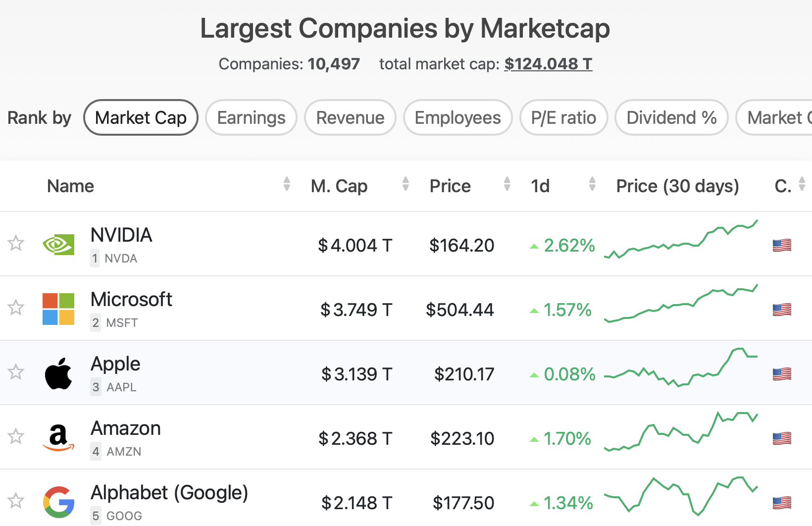
Task: Add Amazon to favorites with star
Action: pos(16,436)
